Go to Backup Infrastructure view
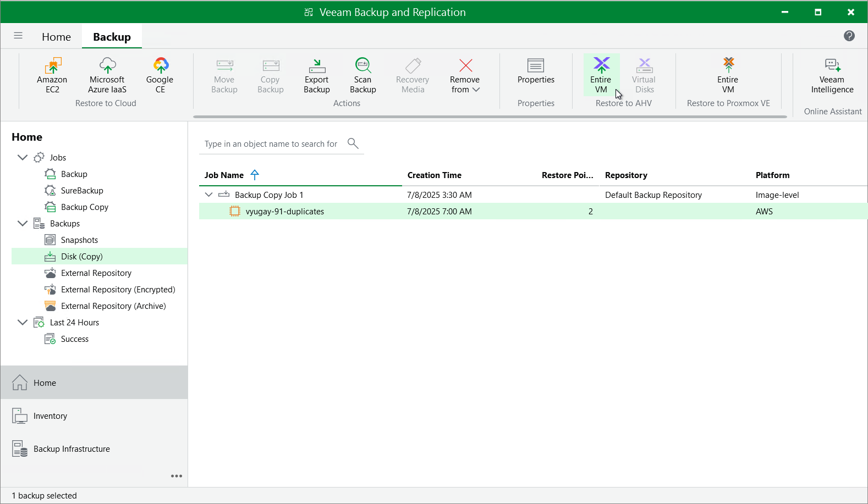The image size is (868, 504). pos(72,449)
